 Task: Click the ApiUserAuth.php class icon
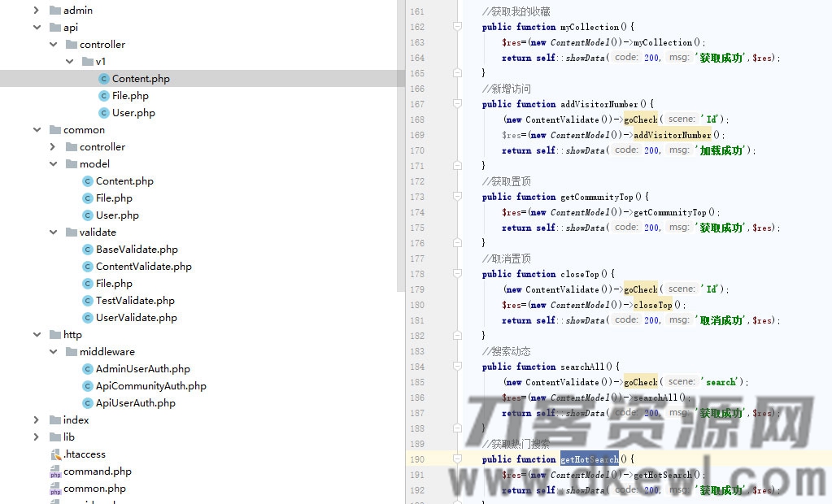[88, 402]
